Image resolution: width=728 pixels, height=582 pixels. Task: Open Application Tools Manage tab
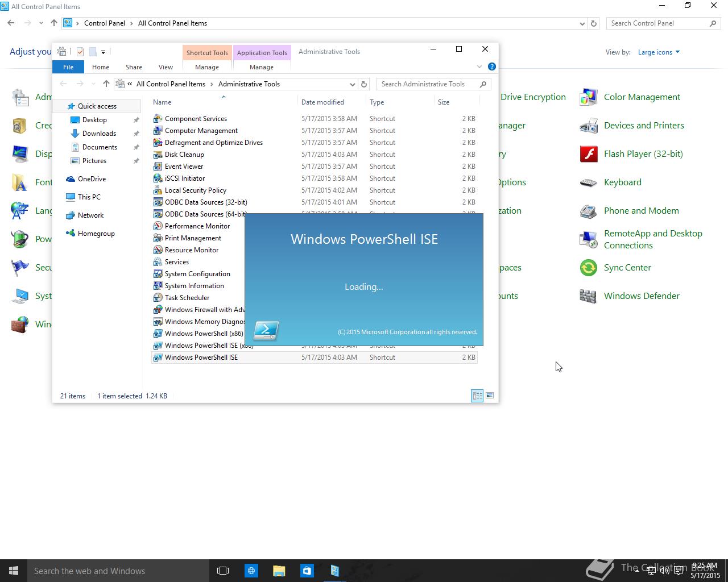(262, 67)
